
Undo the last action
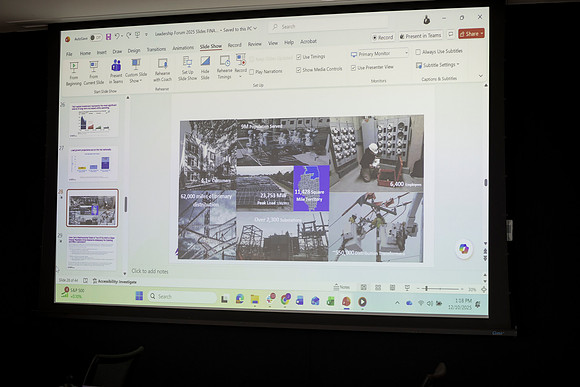(x=117, y=36)
